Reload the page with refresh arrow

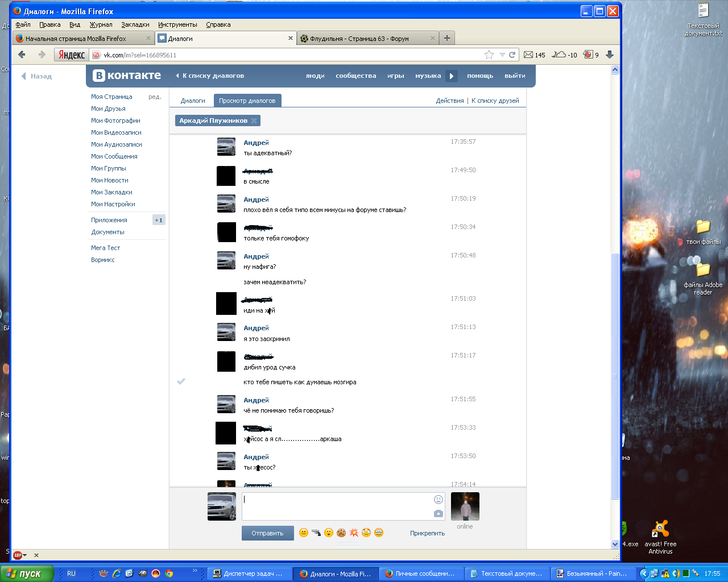tap(512, 55)
